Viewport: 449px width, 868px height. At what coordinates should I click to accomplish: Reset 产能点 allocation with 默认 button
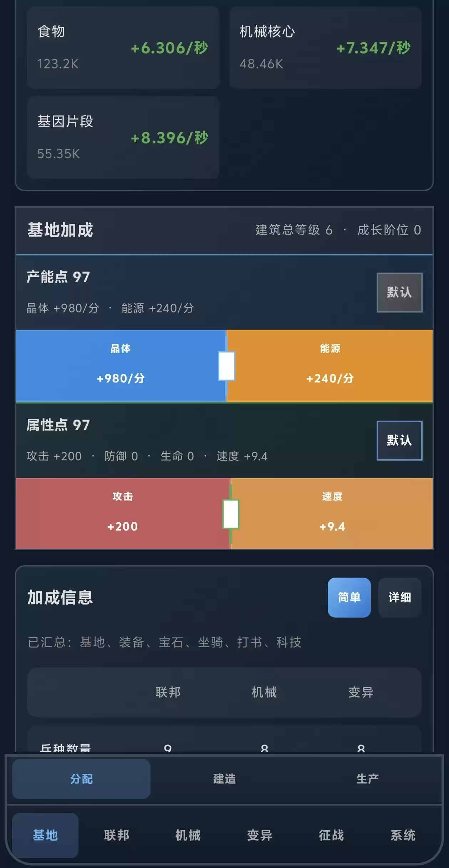click(399, 293)
